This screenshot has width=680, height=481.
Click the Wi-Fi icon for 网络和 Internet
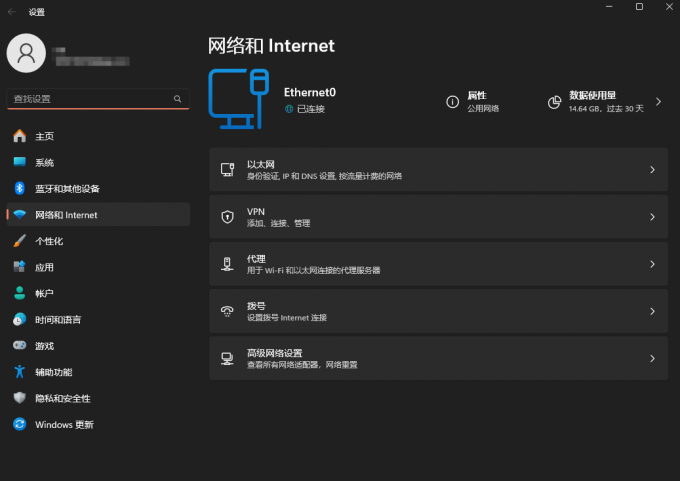pos(20,215)
